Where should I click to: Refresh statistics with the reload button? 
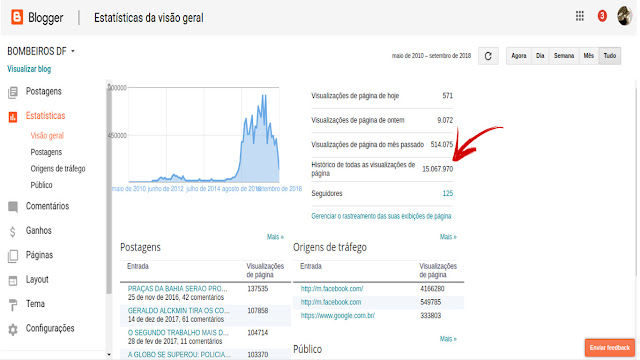pos(488,56)
